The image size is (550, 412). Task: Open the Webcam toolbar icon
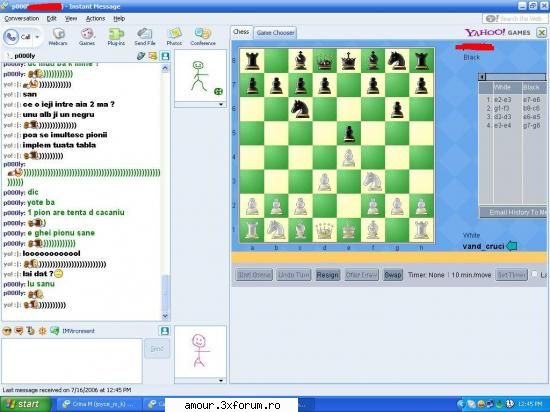(x=58, y=36)
